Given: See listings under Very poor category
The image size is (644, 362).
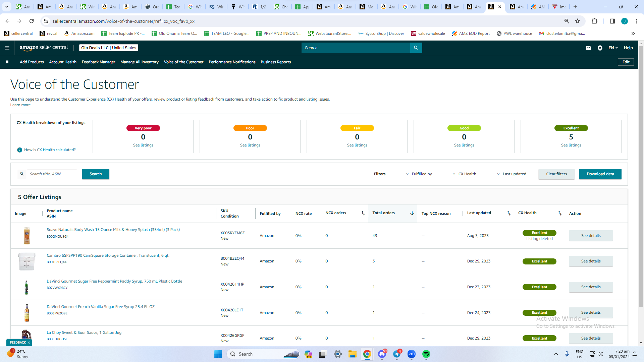Looking at the screenshot, I should (143, 145).
